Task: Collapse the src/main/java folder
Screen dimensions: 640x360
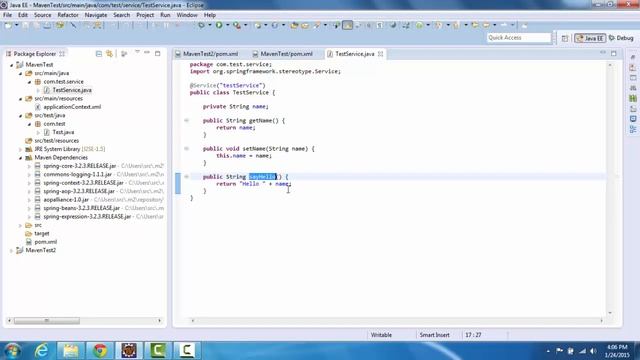Action: coord(20,73)
